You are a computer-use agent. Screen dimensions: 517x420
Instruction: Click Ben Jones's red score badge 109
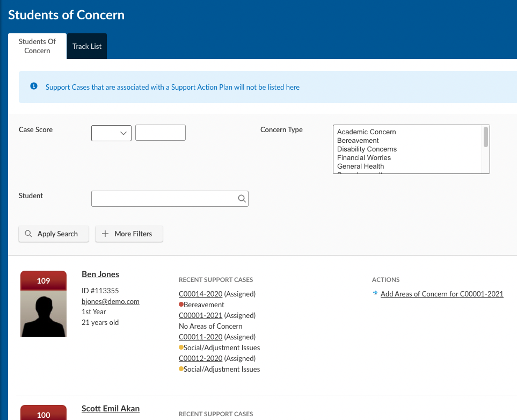coord(43,280)
